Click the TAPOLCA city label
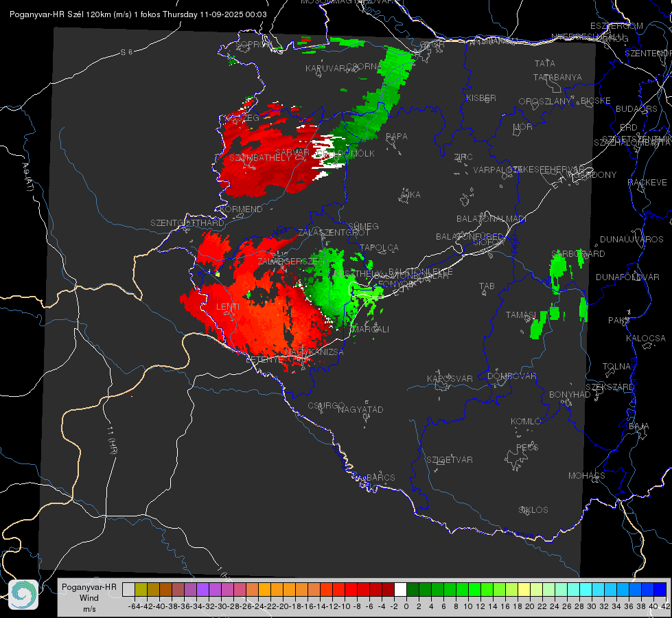672x618 pixels. point(379,247)
